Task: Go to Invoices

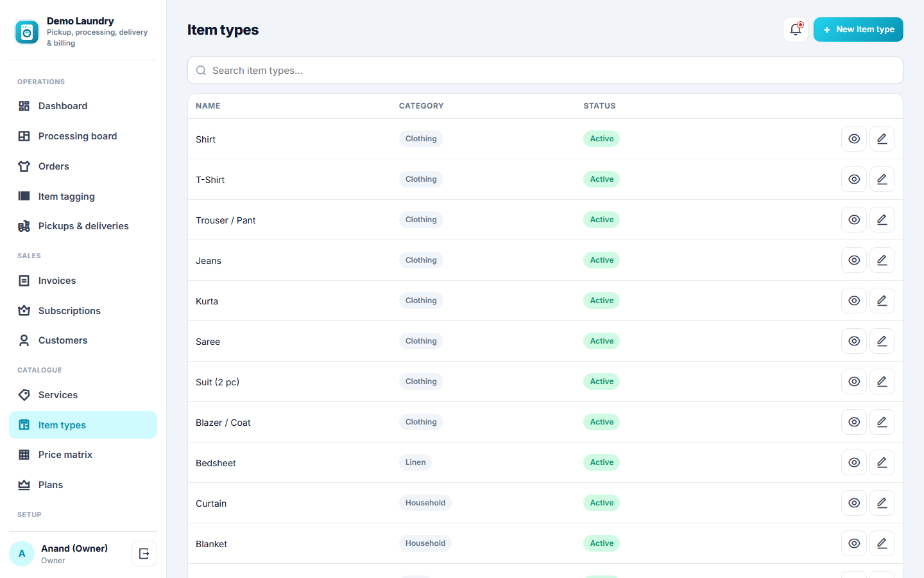Action: pos(83,281)
